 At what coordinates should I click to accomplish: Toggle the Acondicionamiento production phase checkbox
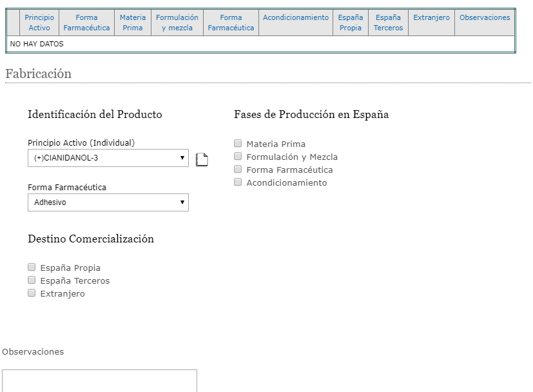coord(238,182)
